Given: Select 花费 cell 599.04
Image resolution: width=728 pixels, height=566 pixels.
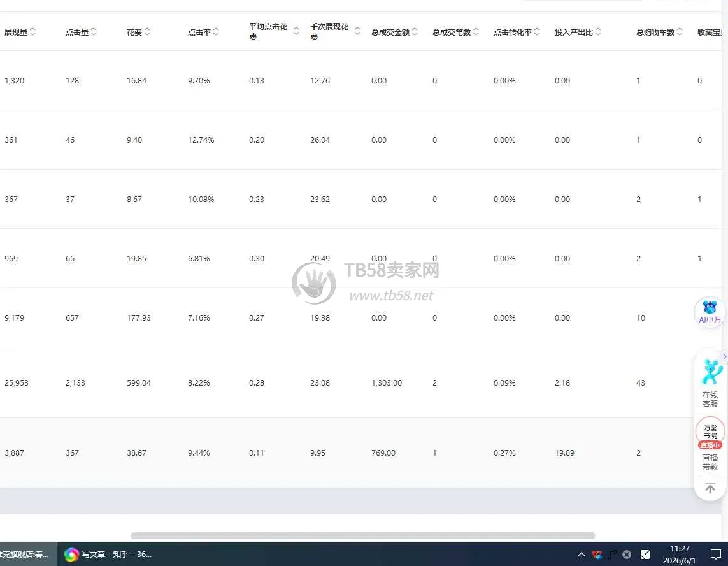Looking at the screenshot, I should pyautogui.click(x=139, y=383).
